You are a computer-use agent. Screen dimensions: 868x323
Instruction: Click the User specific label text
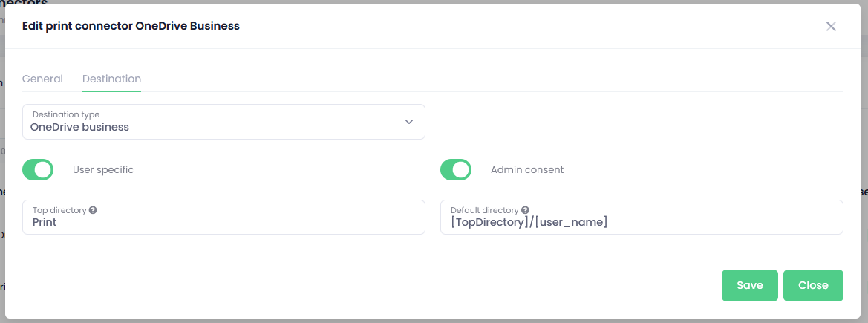(x=103, y=169)
